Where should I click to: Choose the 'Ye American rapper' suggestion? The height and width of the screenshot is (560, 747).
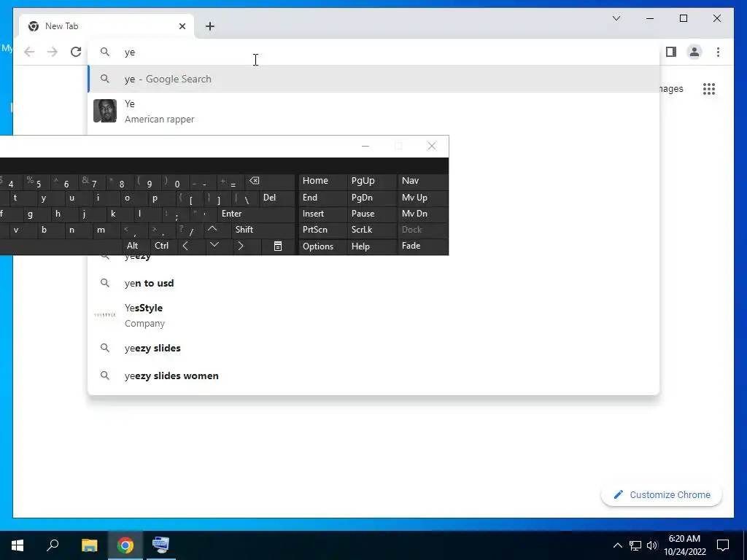click(374, 112)
